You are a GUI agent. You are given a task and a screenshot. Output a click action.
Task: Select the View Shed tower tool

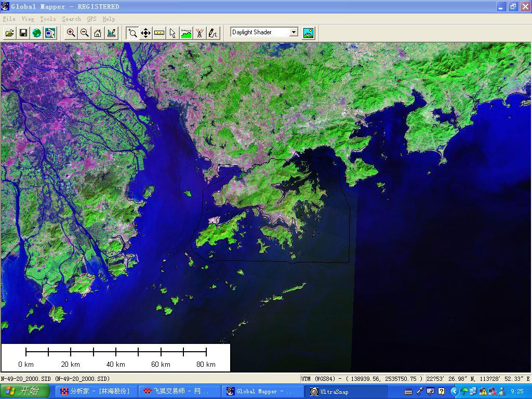199,33
